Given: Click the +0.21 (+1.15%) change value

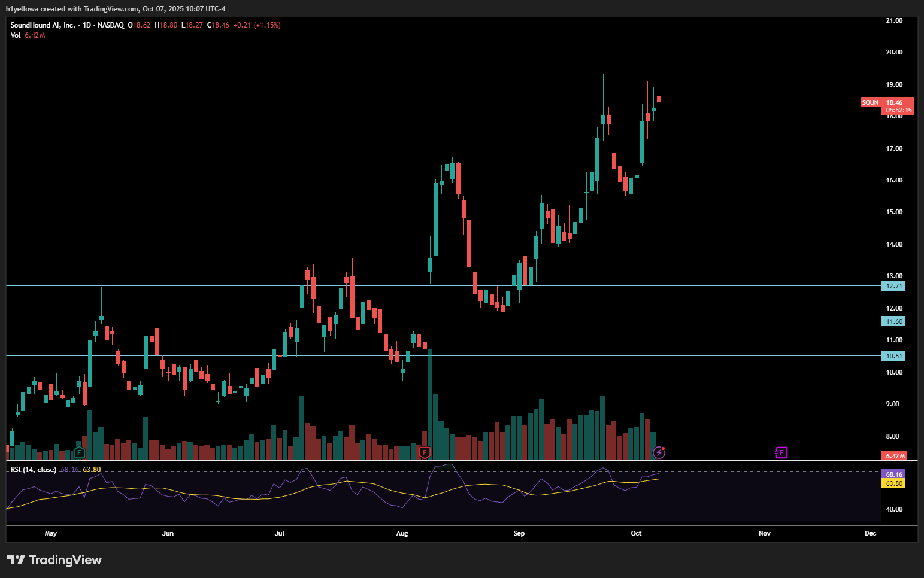Looking at the screenshot, I should pos(257,25).
